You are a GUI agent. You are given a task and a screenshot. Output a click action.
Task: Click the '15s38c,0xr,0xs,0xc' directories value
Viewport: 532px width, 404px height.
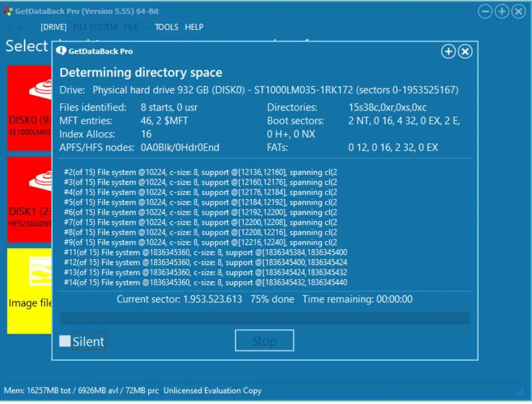[x=387, y=107]
